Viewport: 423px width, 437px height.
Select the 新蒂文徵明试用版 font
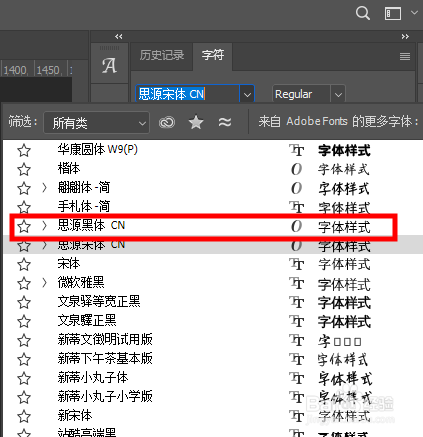coord(105,339)
